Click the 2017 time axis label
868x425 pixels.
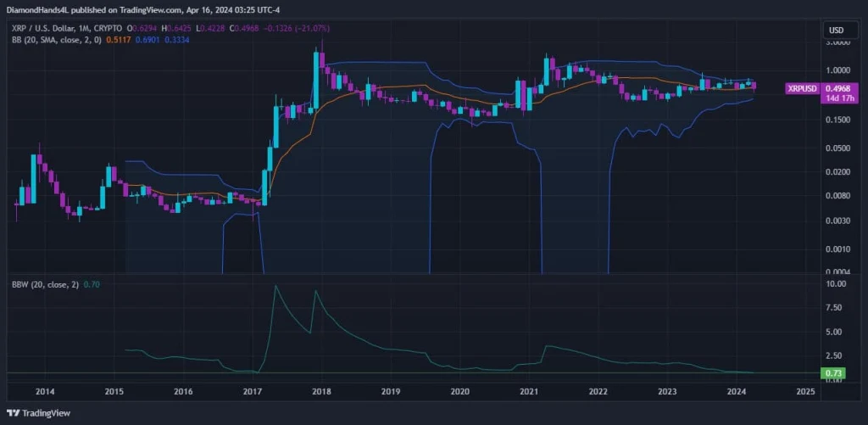click(x=253, y=391)
